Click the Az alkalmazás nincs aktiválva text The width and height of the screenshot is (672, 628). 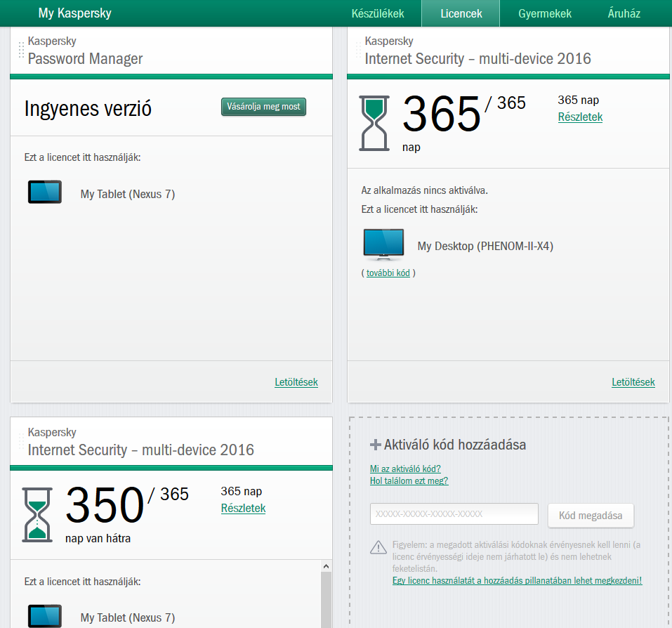tap(424, 190)
